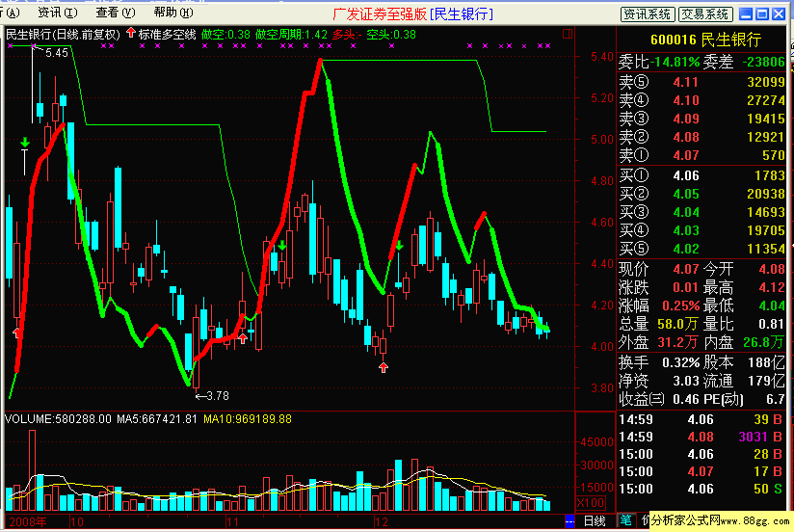Click the month 11 label on the time axis
Viewport: 794px width, 532px height.
pos(232,521)
